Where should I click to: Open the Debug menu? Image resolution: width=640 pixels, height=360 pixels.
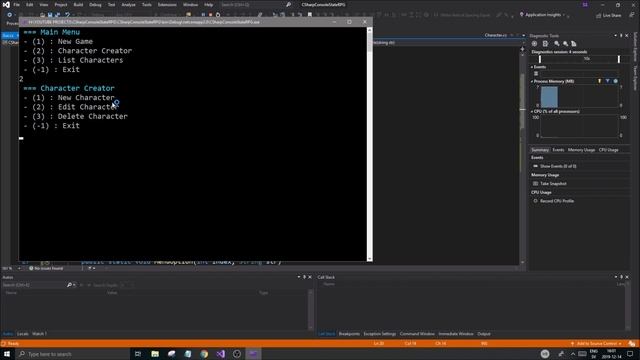coord(95,4)
